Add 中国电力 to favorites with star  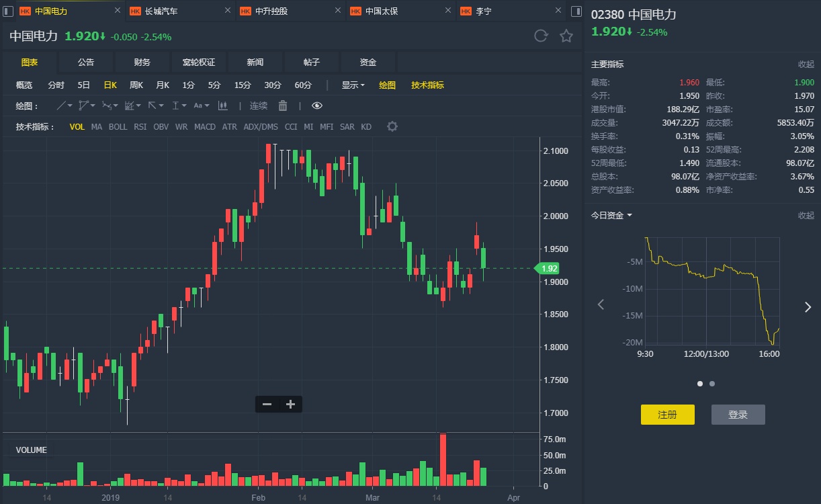(566, 36)
